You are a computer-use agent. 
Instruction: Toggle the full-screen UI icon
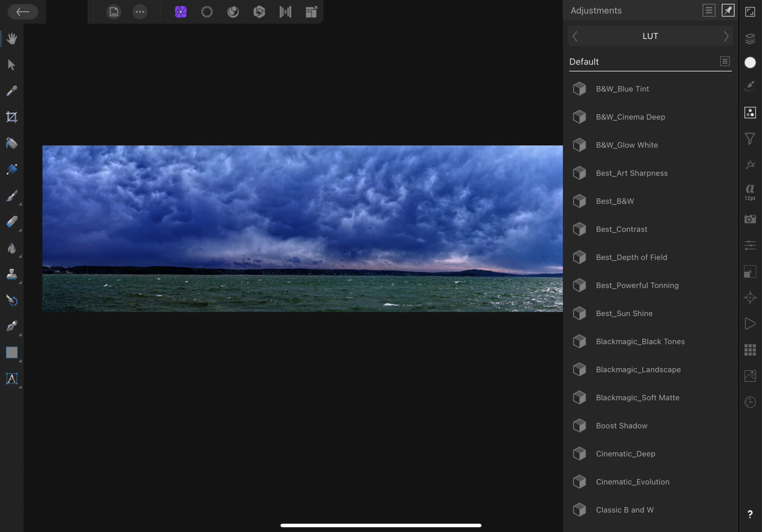click(750, 12)
